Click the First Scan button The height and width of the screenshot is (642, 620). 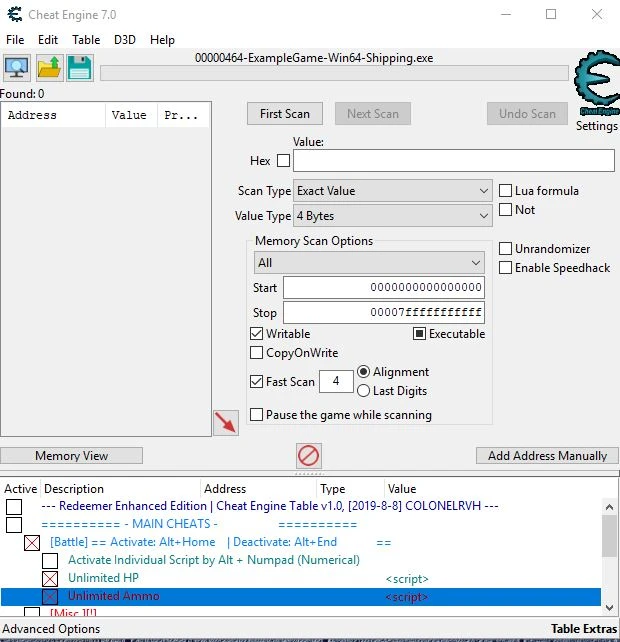click(x=285, y=113)
